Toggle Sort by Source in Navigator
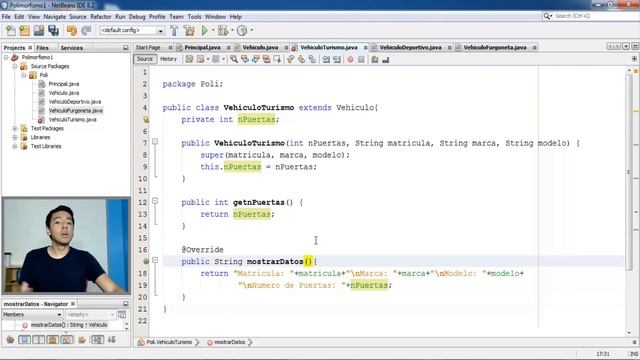Screen dimensions: 640x360 click(111, 340)
